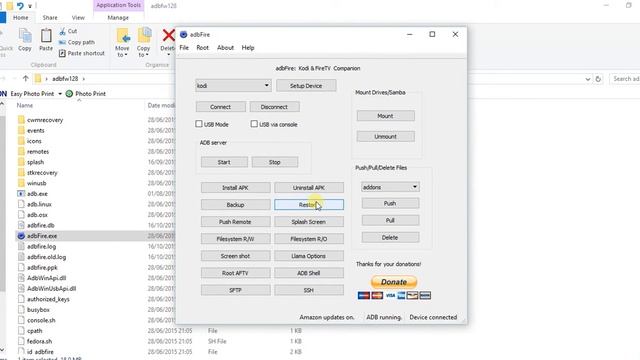Viewport: 640px width, 360px height.
Task: Switch to the Manage ribbon tab
Action: coord(118,18)
